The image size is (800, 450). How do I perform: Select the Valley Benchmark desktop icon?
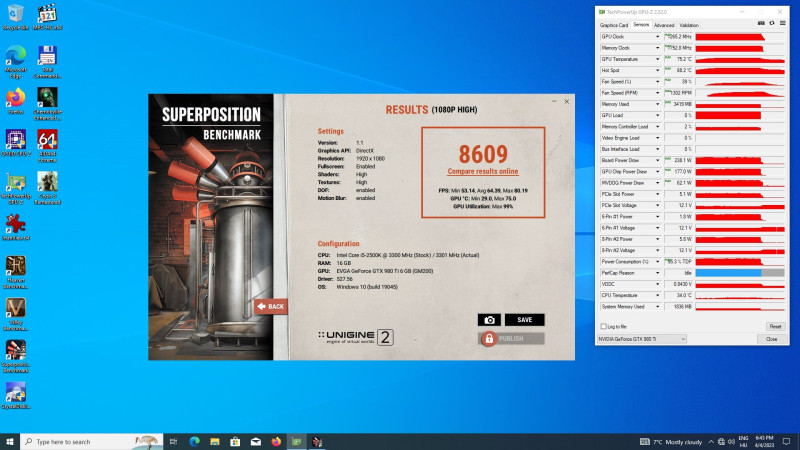(15, 315)
